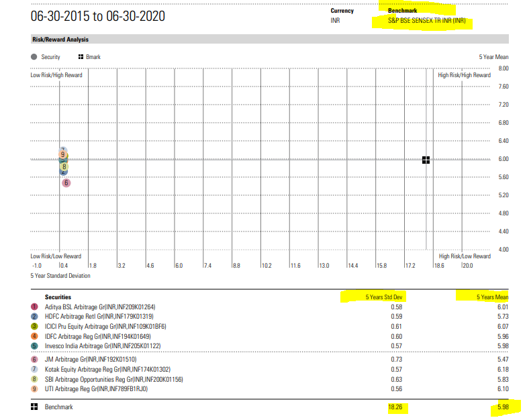The width and height of the screenshot is (527, 420).
Task: Click marker 1 beside Aditya BSL Arbitrage
Action: [34, 307]
